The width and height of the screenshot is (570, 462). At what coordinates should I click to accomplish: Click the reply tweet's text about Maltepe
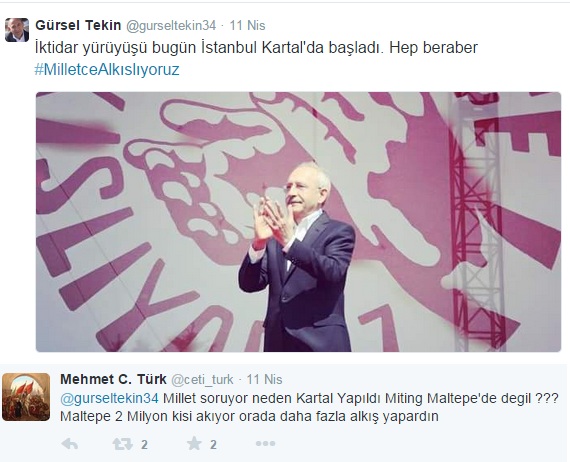pyautogui.click(x=309, y=407)
